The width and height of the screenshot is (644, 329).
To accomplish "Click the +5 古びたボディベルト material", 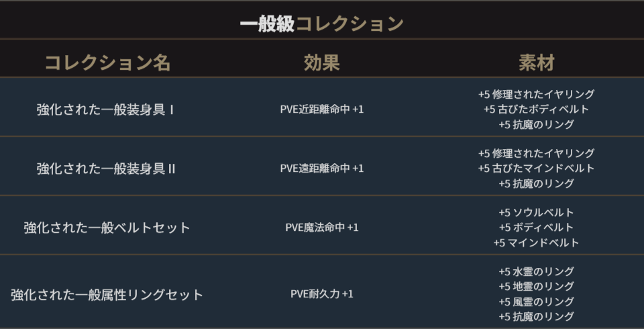I will (536, 109).
